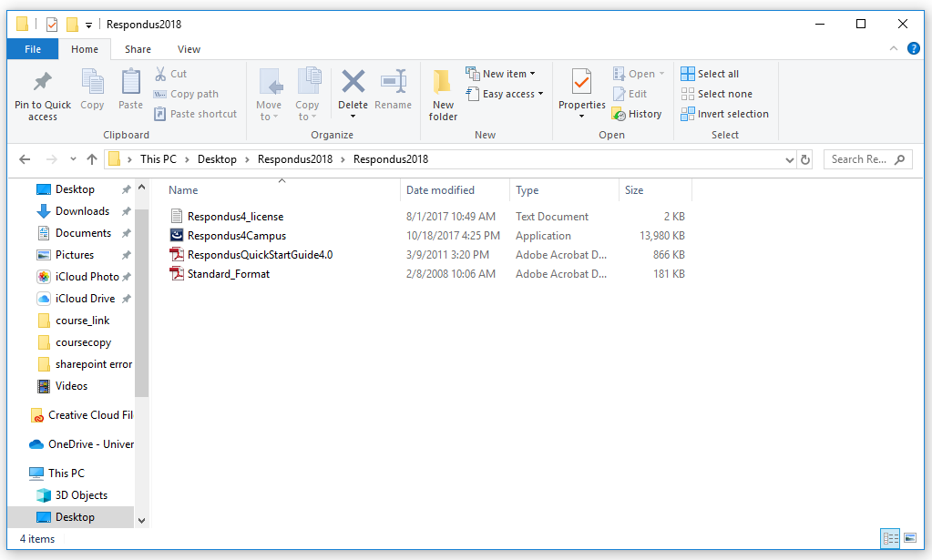Switch to Large icons view

tap(910, 539)
